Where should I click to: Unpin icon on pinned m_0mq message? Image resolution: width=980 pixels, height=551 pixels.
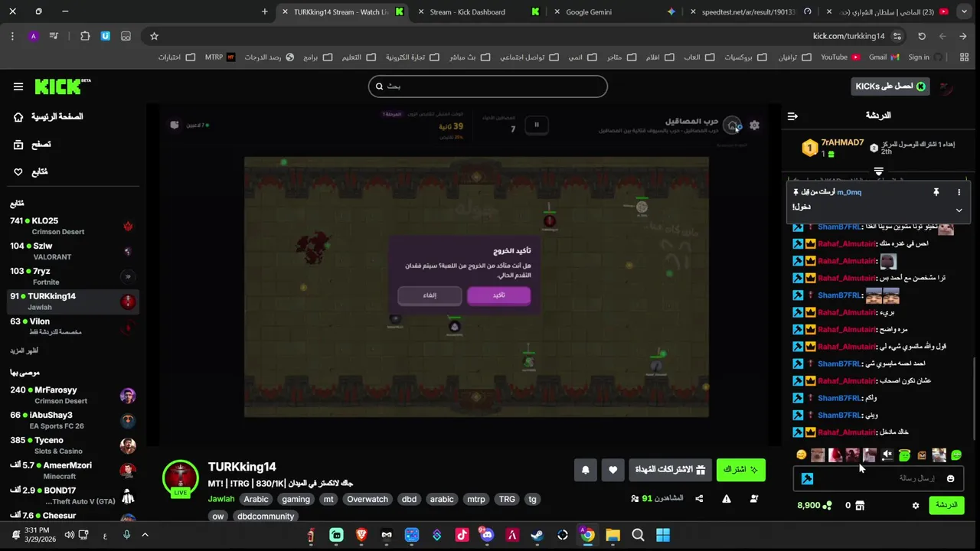click(x=936, y=192)
